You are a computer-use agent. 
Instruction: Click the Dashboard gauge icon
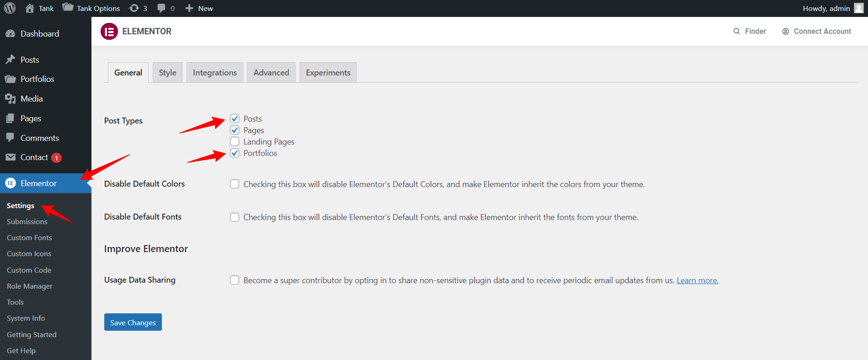click(x=10, y=34)
